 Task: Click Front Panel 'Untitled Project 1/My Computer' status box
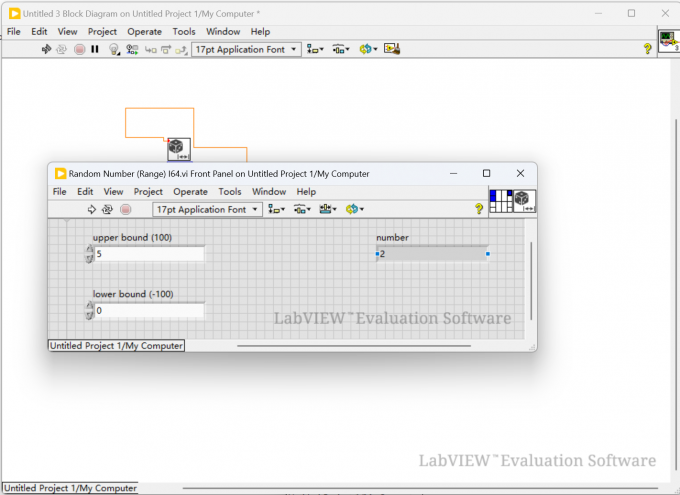(x=116, y=346)
